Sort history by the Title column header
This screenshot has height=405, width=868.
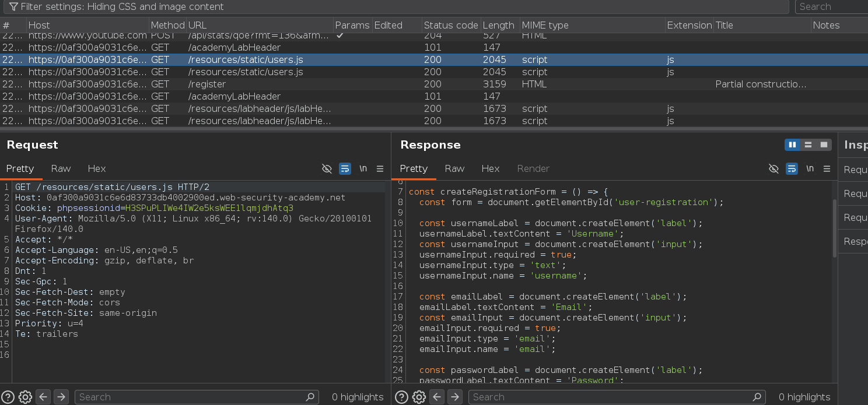coord(762,25)
